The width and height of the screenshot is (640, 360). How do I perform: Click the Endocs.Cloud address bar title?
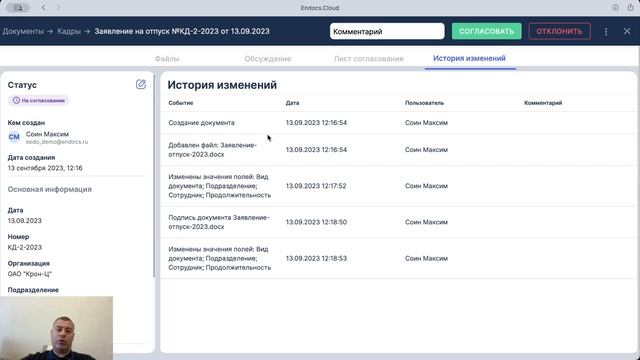(x=320, y=8)
